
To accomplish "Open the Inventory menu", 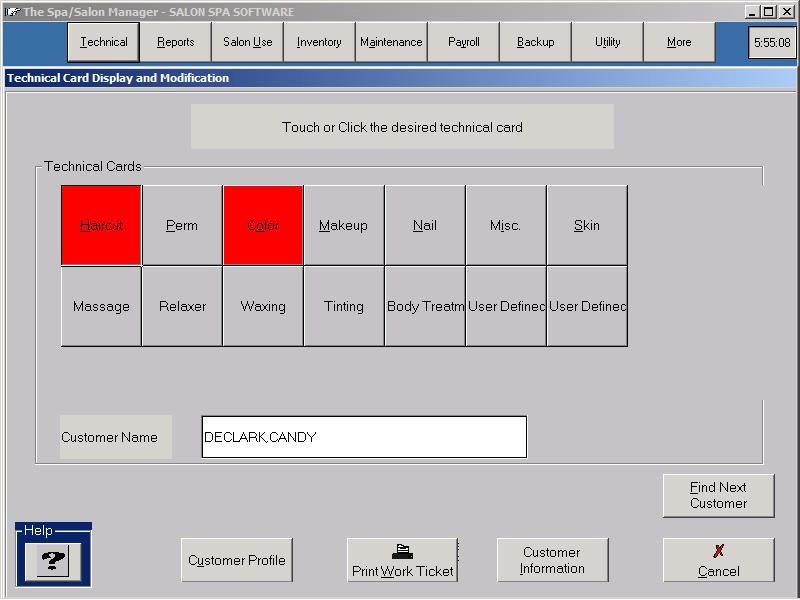I will [x=319, y=43].
